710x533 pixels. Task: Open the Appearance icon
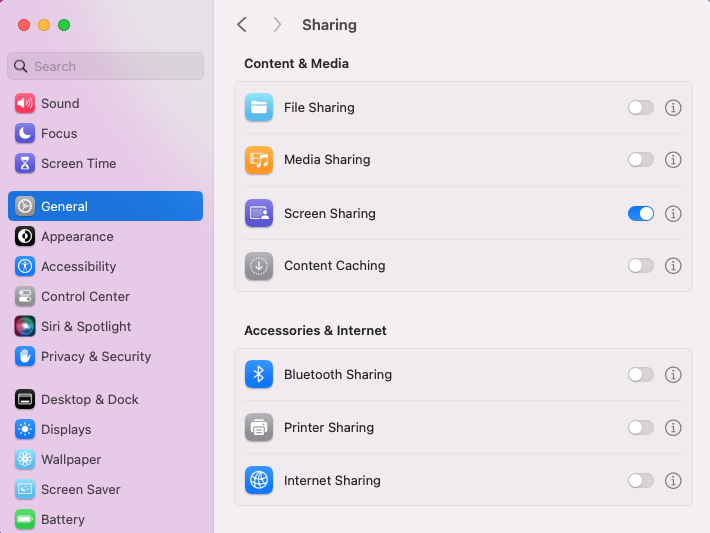coord(25,236)
